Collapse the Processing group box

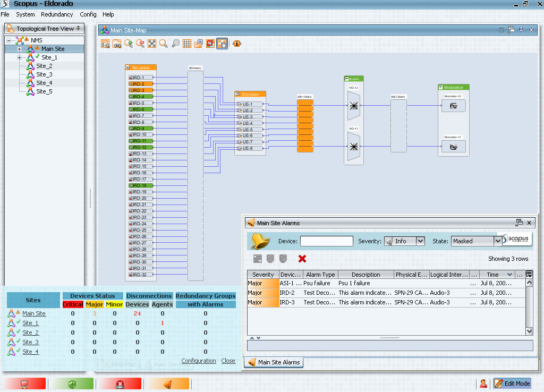coord(346,79)
